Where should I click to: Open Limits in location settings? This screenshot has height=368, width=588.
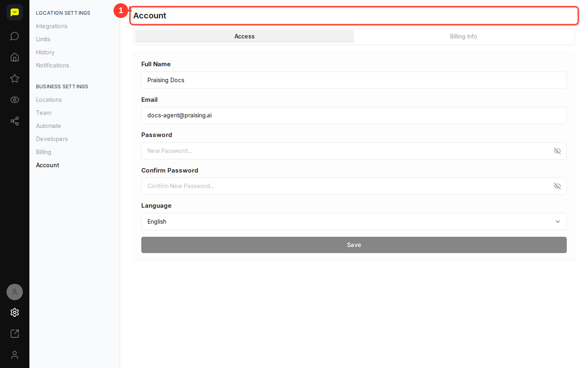pyautogui.click(x=43, y=39)
